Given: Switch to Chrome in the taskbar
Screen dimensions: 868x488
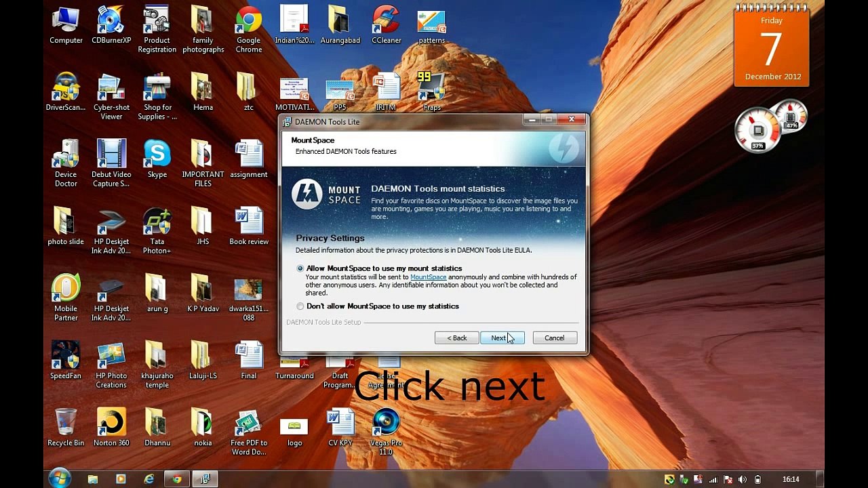Looking at the screenshot, I should pyautogui.click(x=176, y=479).
